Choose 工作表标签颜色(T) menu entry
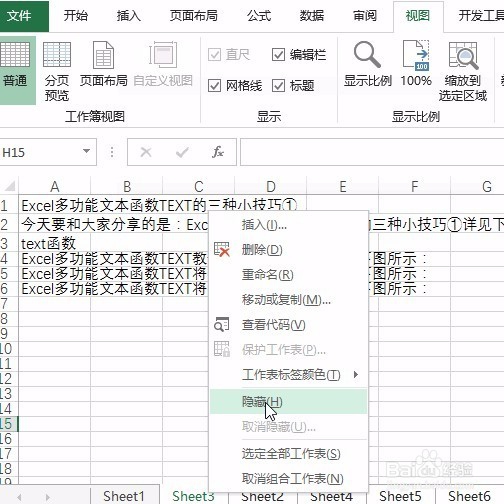Viewport: 504px width, 504px height. point(289,375)
